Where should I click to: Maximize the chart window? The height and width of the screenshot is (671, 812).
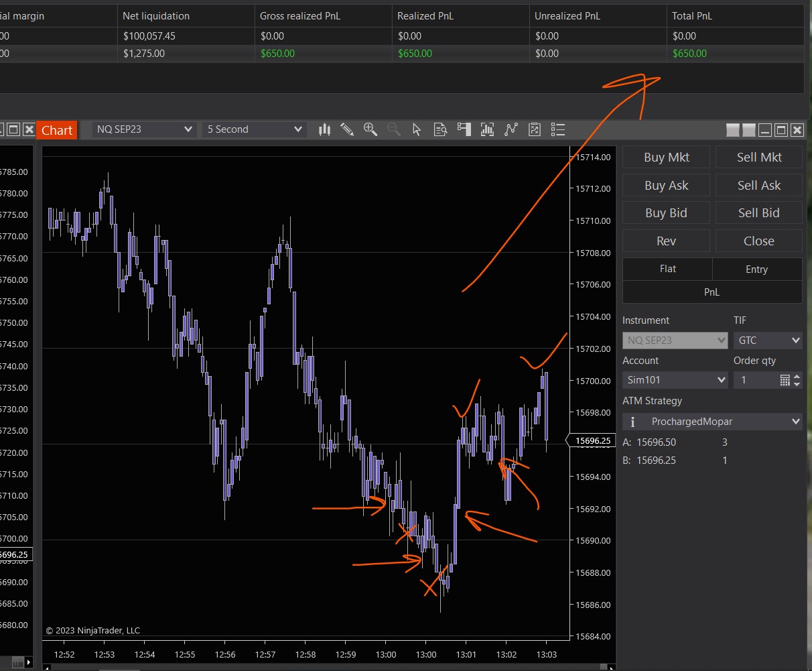tap(781, 129)
